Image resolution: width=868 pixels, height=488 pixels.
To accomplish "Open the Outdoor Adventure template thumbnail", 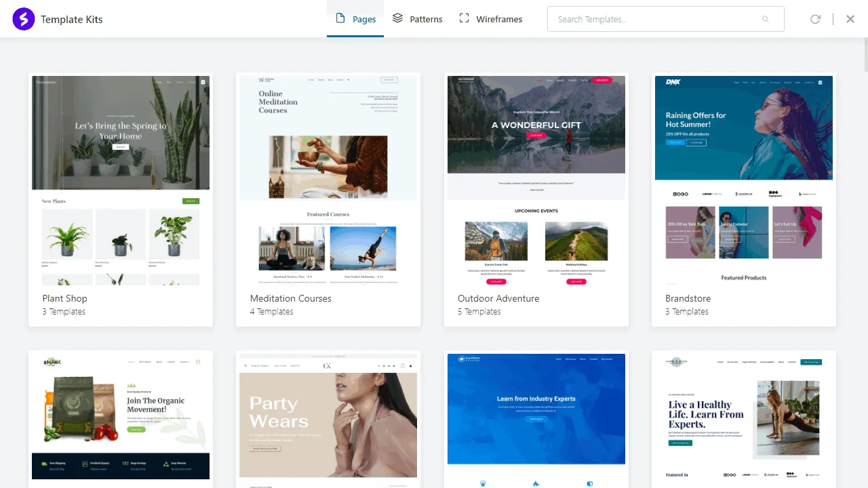I will pos(536,180).
